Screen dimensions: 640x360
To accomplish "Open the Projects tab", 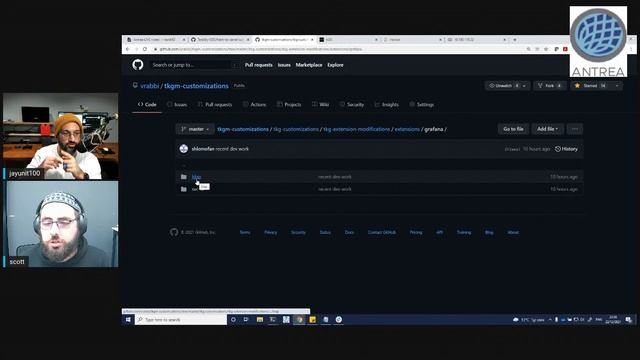I will pos(289,104).
